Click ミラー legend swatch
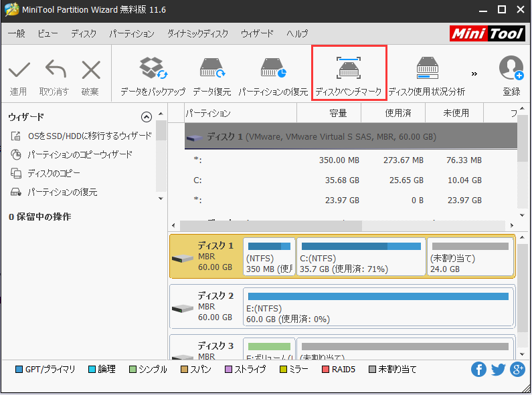The image size is (532, 395). 283,369
